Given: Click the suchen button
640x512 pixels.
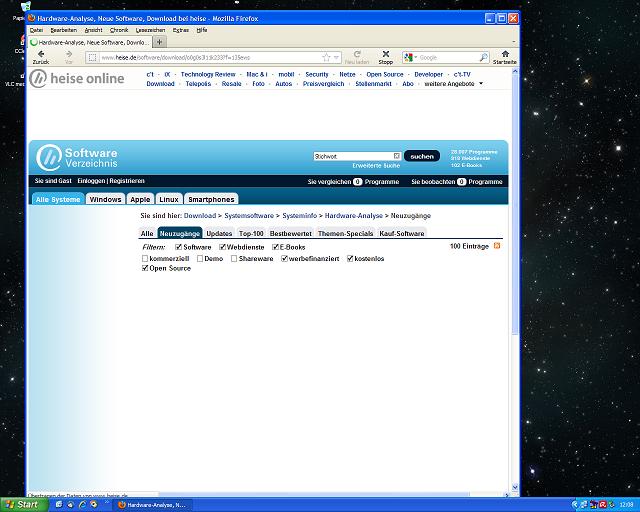Looking at the screenshot, I should click(422, 156).
